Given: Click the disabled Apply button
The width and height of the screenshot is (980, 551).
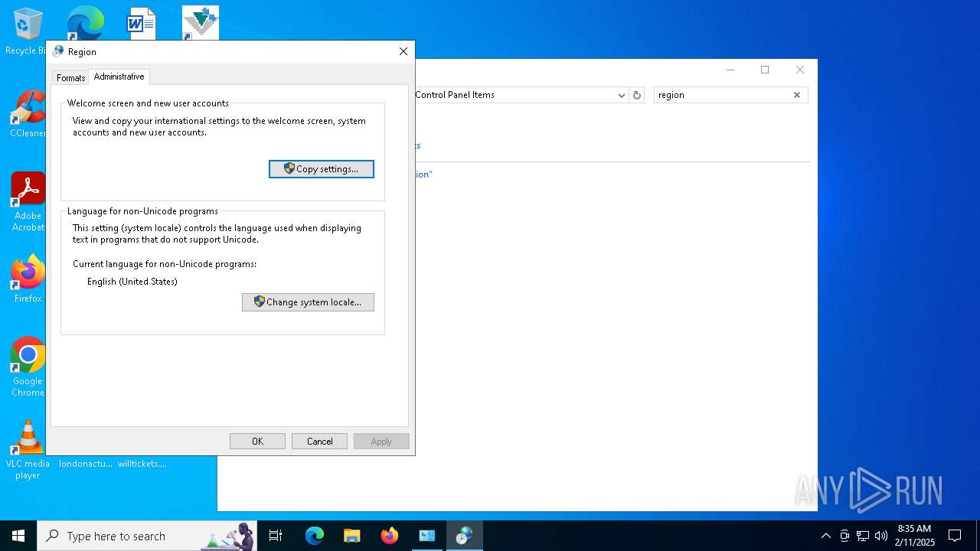Looking at the screenshot, I should (381, 441).
